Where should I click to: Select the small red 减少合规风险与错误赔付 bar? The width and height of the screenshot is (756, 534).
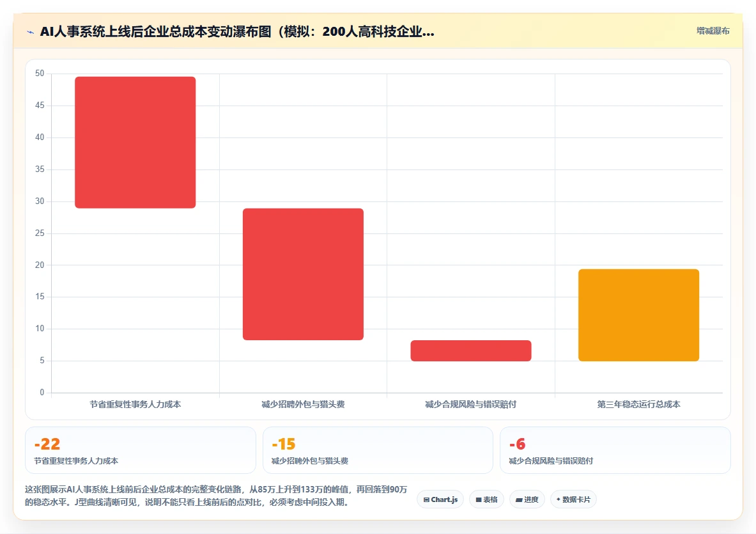click(x=470, y=350)
